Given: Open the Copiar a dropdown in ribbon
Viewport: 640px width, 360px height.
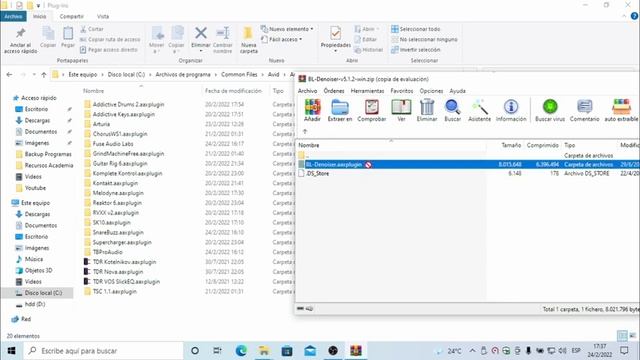Looking at the screenshot, I should coord(176,40).
